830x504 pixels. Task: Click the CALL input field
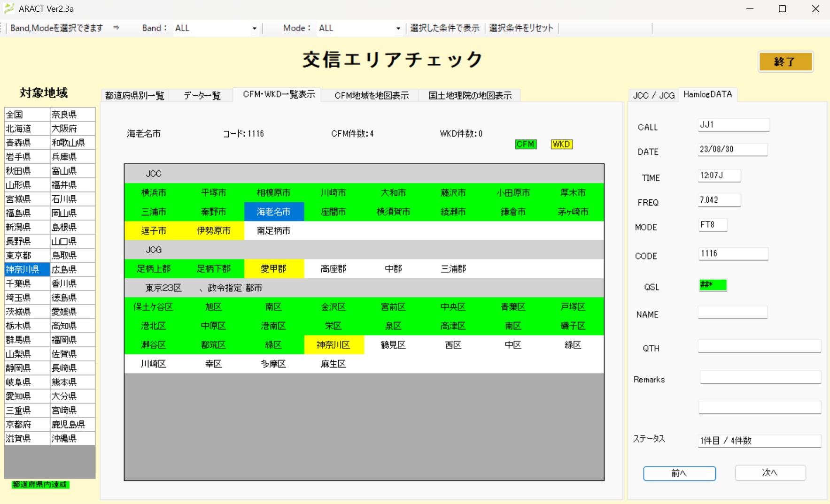click(733, 125)
